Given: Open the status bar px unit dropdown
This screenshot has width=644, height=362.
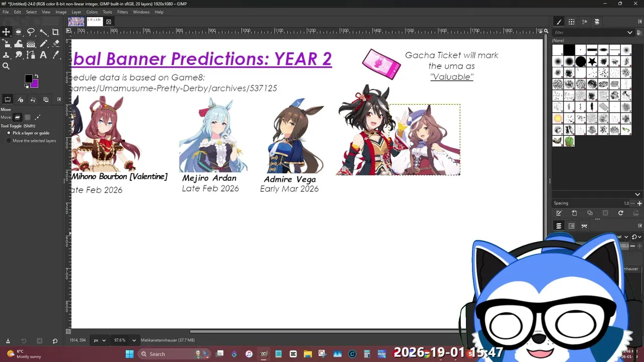Looking at the screenshot, I should (100, 340).
